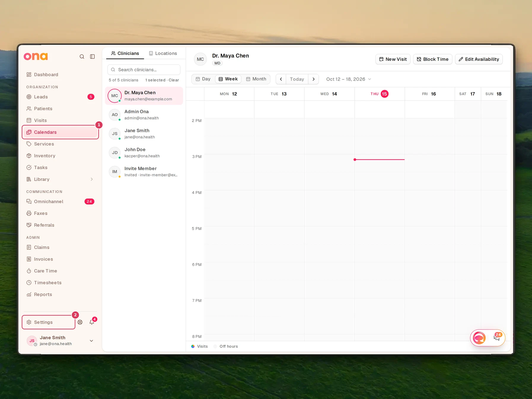
Task: Go to previous week arrow
Action: (281, 79)
